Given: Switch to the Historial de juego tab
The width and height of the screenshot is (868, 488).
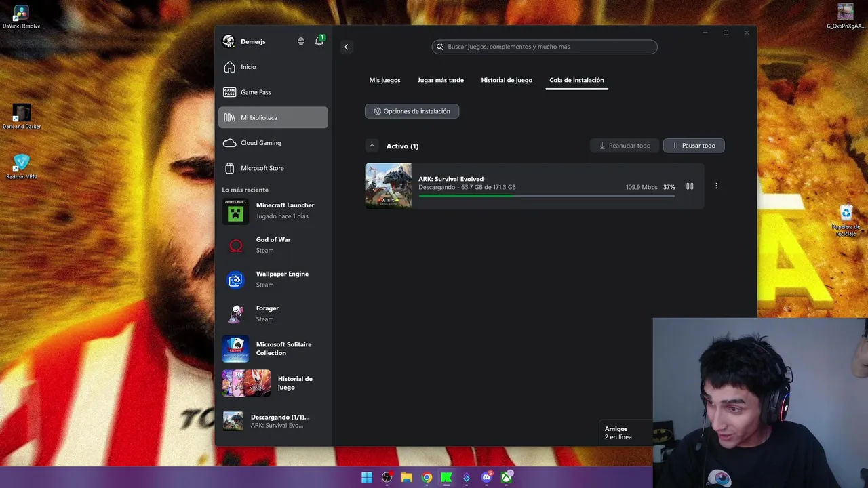Looking at the screenshot, I should click(507, 80).
